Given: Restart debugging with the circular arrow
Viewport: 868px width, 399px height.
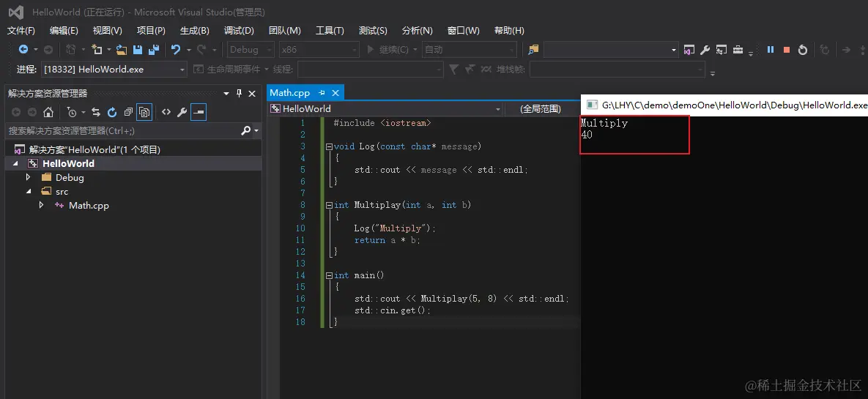Looking at the screenshot, I should (803, 50).
